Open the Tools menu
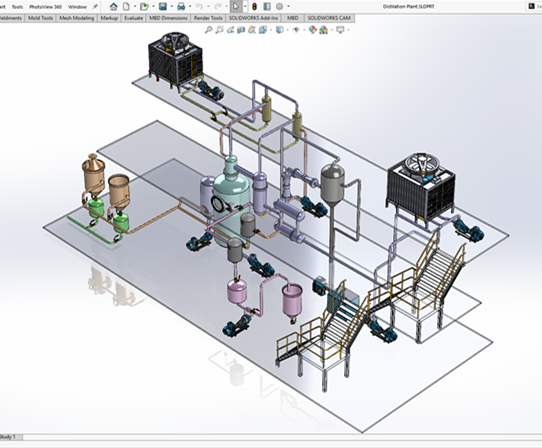The image size is (542, 448). (x=17, y=7)
